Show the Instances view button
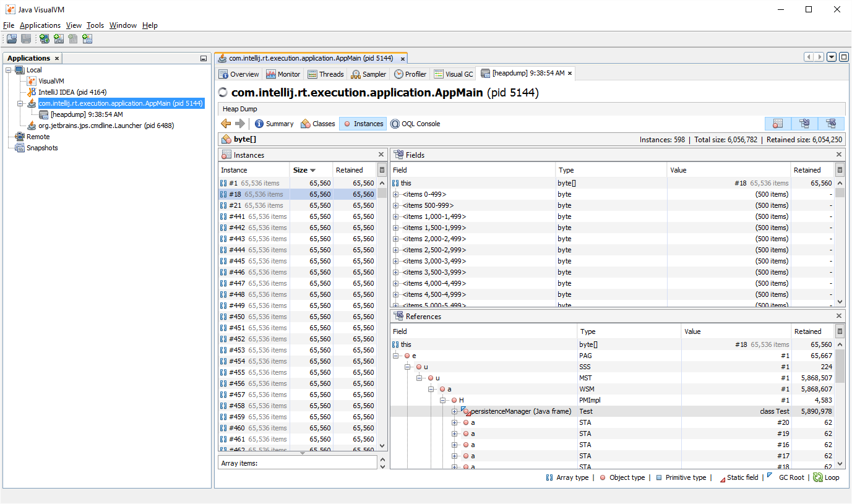Image resolution: width=852 pixels, height=504 pixels. [x=363, y=124]
